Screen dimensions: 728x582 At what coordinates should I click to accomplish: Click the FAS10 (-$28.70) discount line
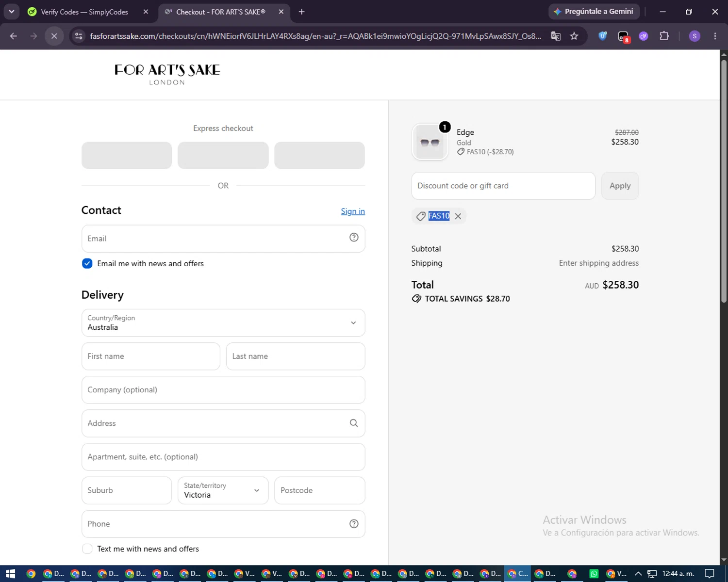(x=485, y=152)
